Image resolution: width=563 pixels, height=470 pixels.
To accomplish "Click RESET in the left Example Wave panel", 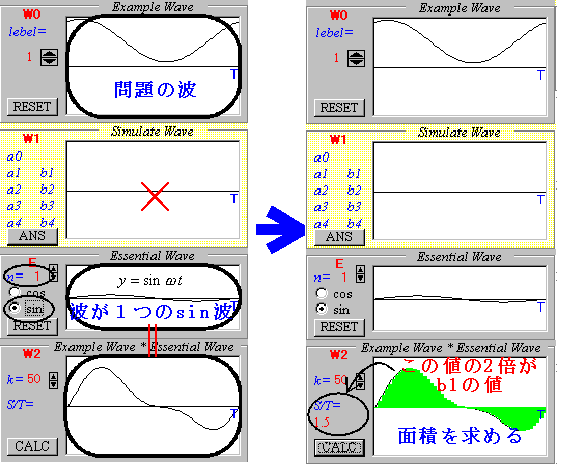I will pos(32,107).
